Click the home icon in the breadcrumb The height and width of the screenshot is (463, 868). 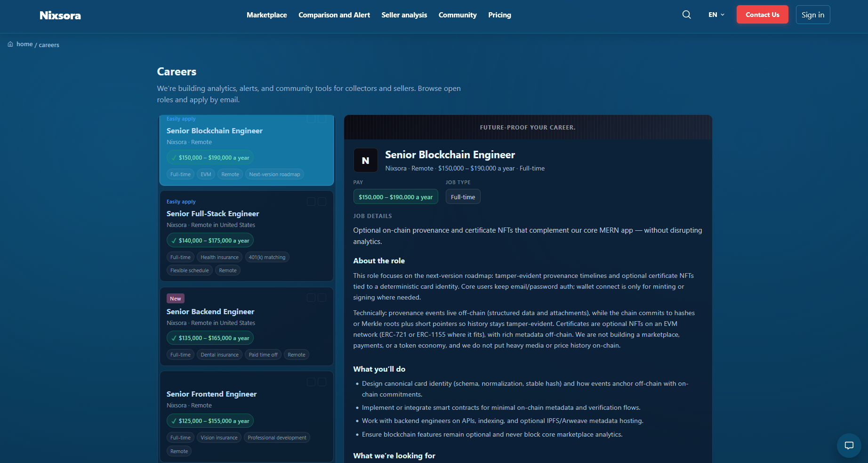tap(10, 44)
